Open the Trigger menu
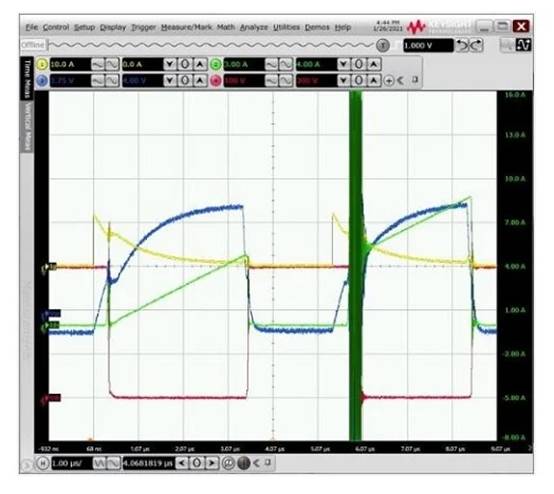This screenshot has height=494, width=554. pos(143,27)
